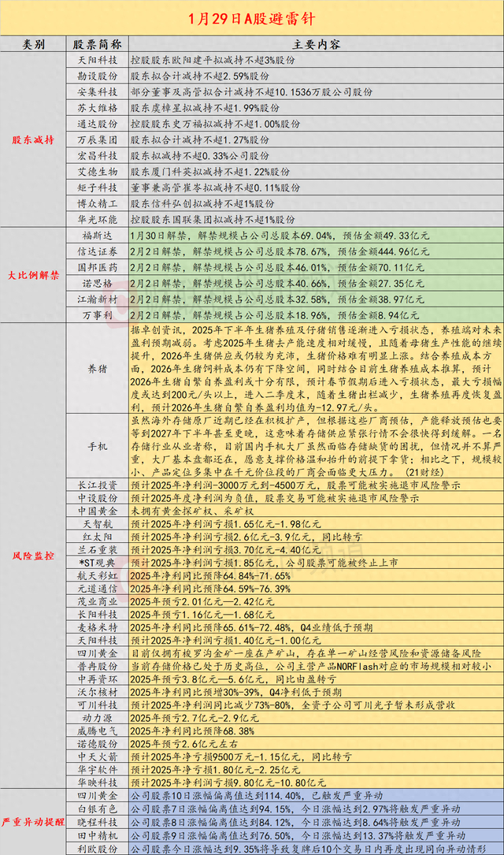Select the 信达证券 stock name cell
The height and width of the screenshot is (855, 504).
pos(98,251)
